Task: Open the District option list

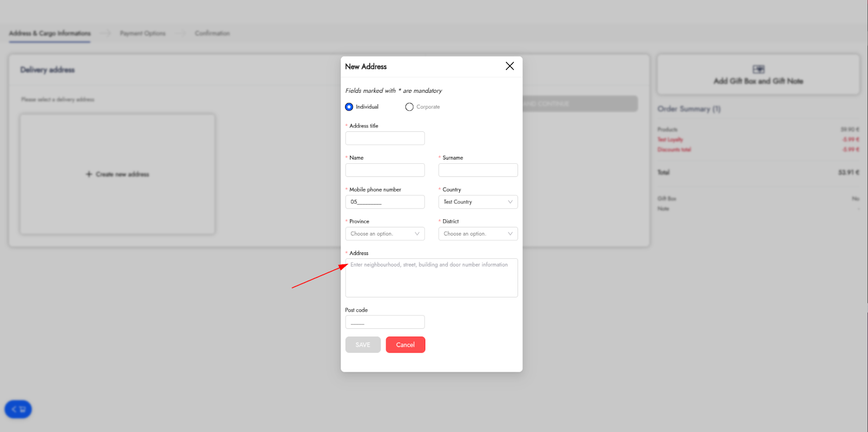Action: (477, 234)
